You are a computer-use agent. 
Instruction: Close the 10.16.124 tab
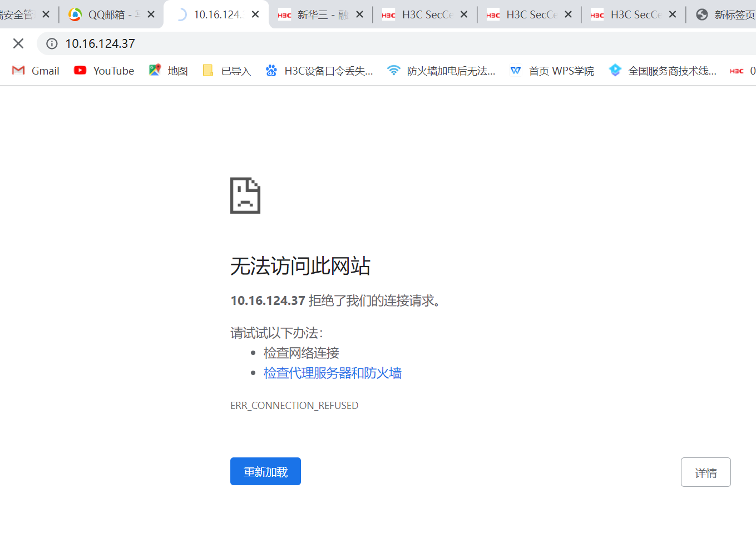pos(255,14)
